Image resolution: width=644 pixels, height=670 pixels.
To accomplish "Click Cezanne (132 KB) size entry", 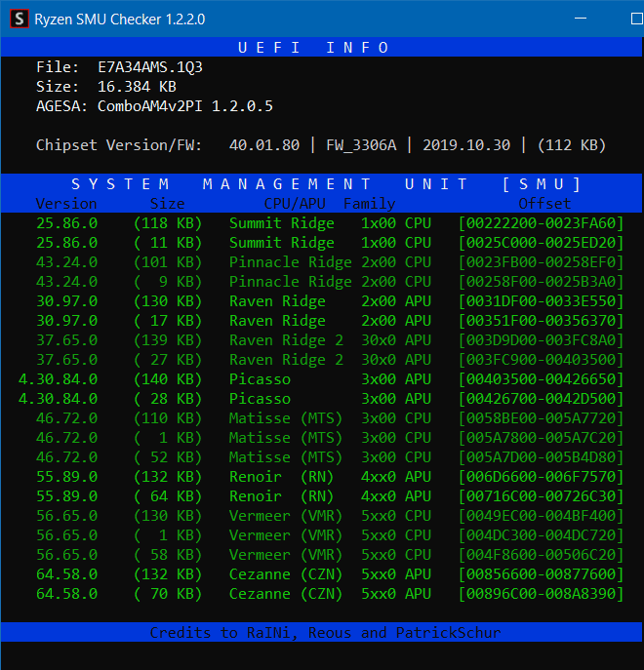I will point(168,574).
